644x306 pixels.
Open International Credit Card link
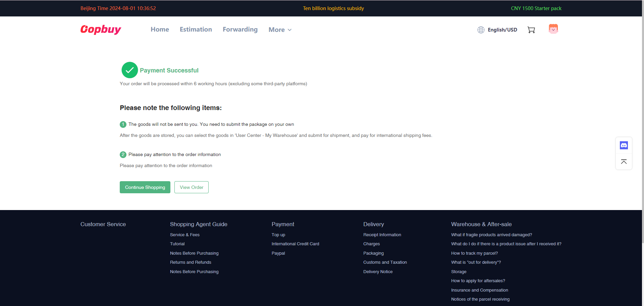pos(296,244)
